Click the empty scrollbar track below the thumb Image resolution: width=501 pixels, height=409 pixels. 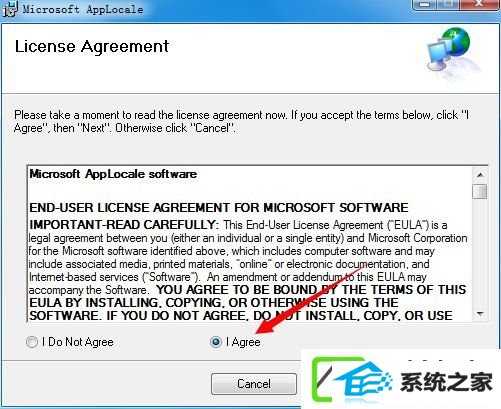(x=480, y=253)
